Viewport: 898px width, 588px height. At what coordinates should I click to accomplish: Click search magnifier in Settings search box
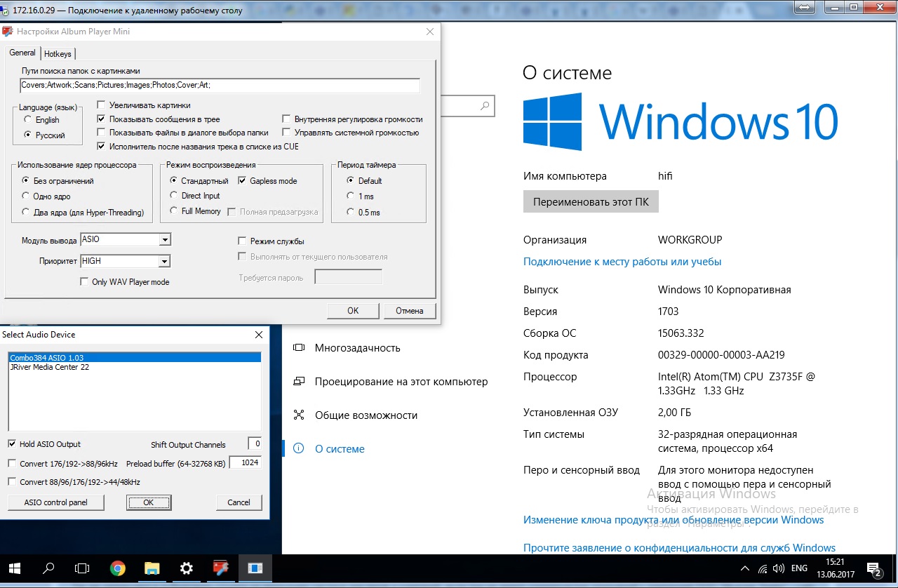pos(485,106)
